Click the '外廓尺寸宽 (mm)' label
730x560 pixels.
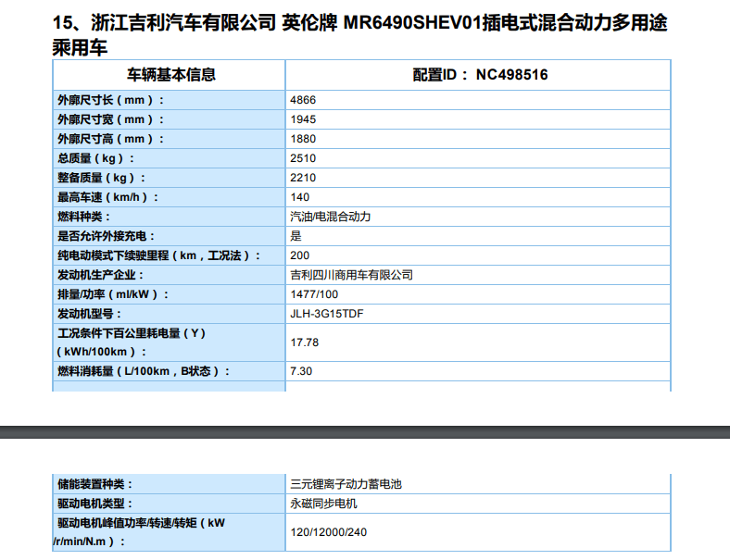click(110, 119)
